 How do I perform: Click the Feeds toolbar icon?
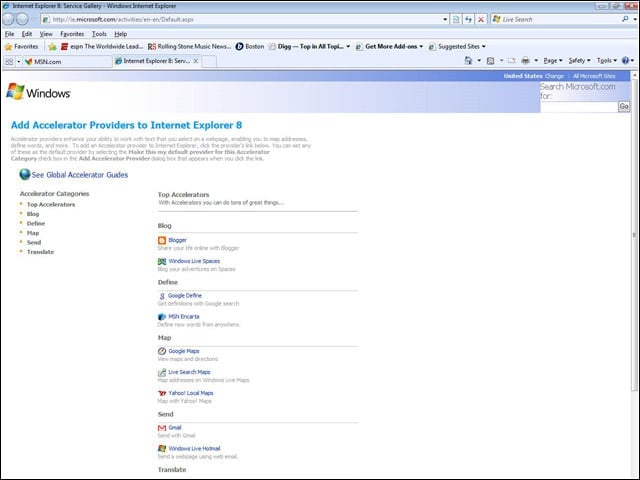[x=491, y=60]
